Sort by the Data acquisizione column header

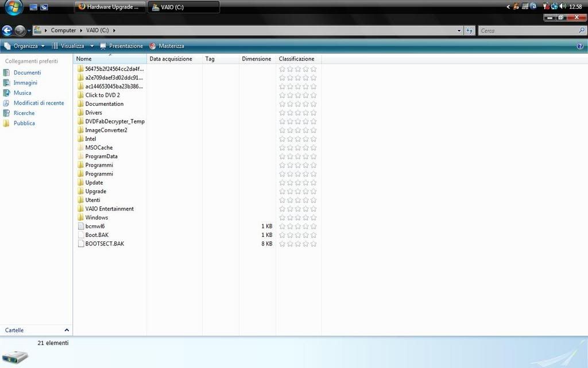tap(175, 59)
